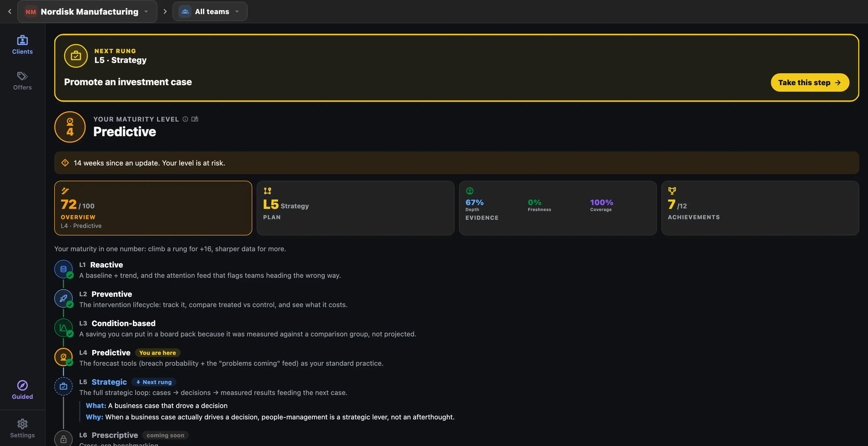Screen dimensions: 868x446
Task: Click the All teams people icon
Action: coord(185,11)
